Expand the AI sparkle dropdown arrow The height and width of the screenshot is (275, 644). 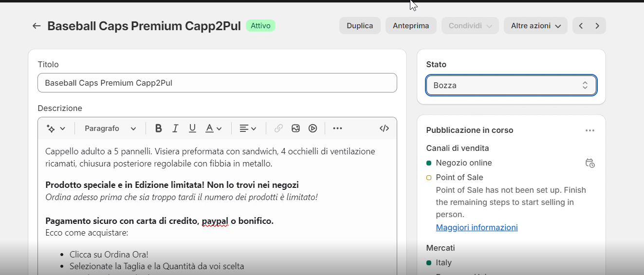pyautogui.click(x=63, y=128)
